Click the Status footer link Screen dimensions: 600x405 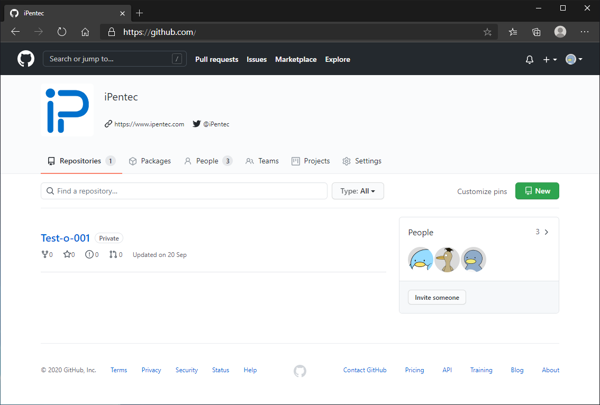[x=220, y=370]
